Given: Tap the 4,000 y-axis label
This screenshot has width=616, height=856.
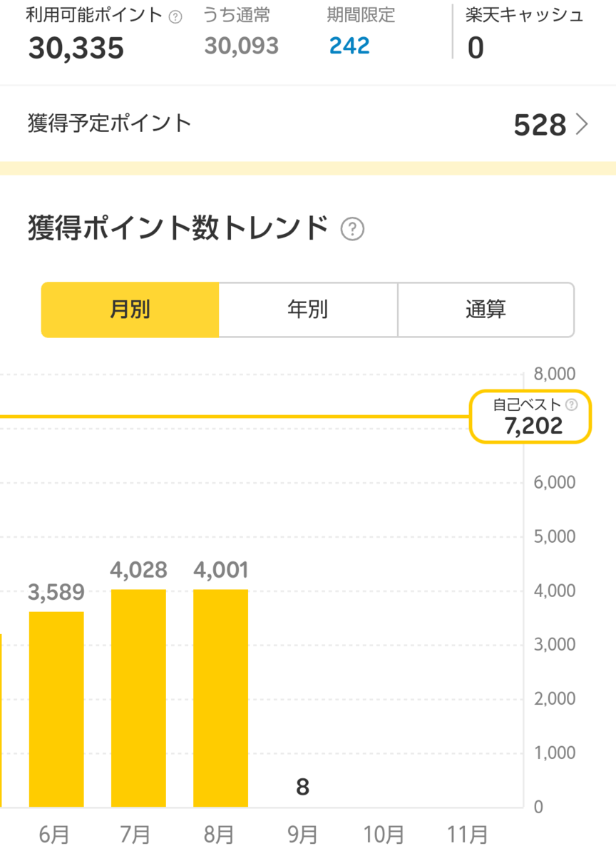Looking at the screenshot, I should coord(554,591).
